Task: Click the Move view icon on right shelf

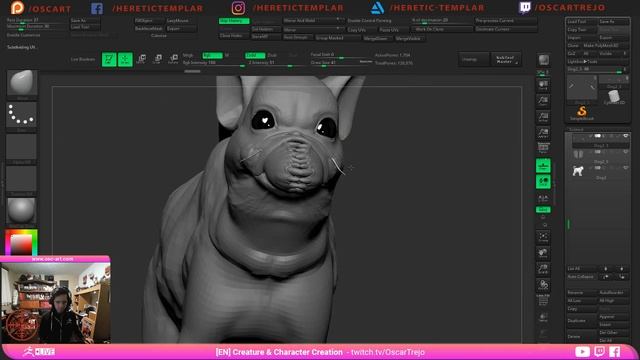Action: [543, 253]
